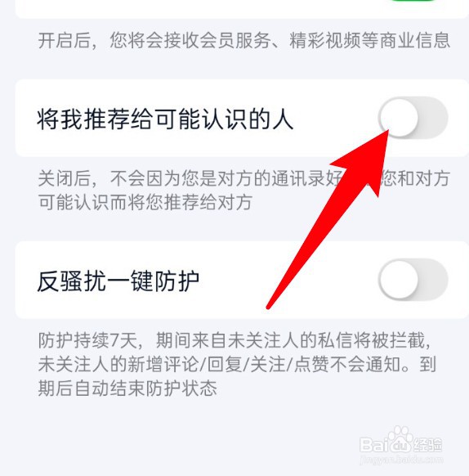The image size is (469, 476).
Task: Enable the 将我推荐给可能认识的人 switch
Action: [x=413, y=118]
